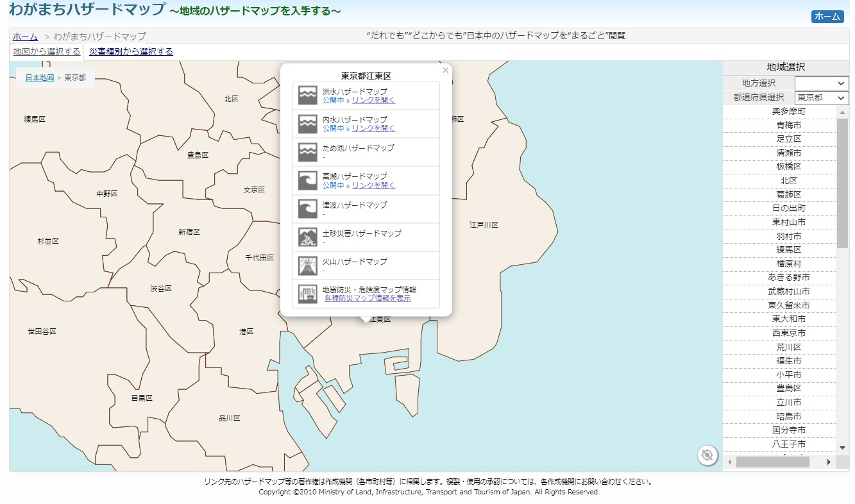Click the blue ホーム button

[x=827, y=17]
